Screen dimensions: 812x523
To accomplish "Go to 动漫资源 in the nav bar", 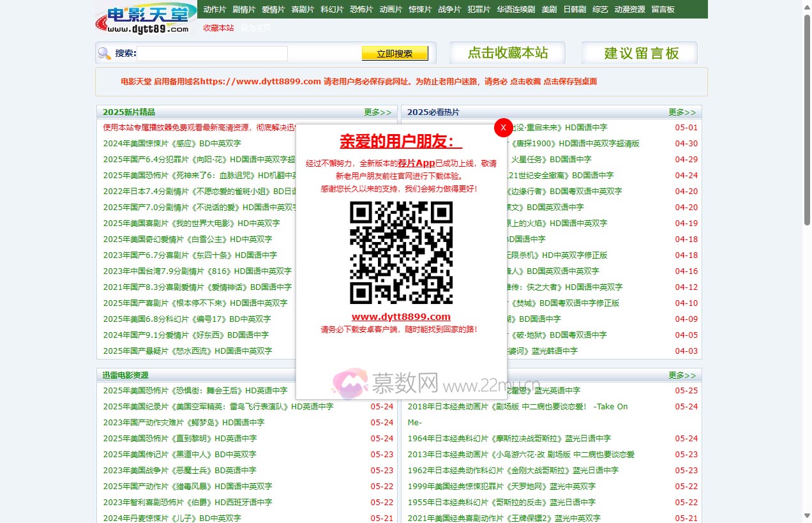I will (x=629, y=10).
